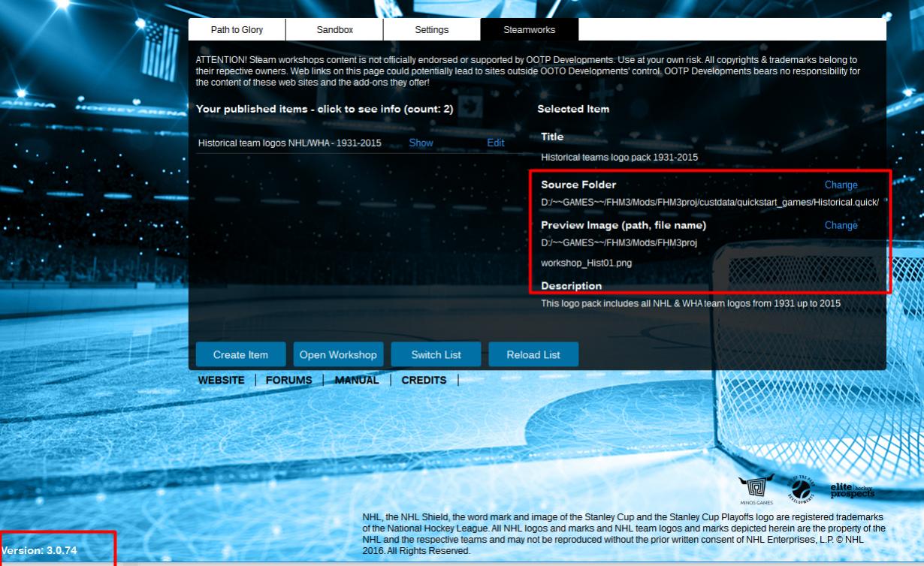Click the Minos Games logo
This screenshot has height=566, width=924.
(x=755, y=491)
